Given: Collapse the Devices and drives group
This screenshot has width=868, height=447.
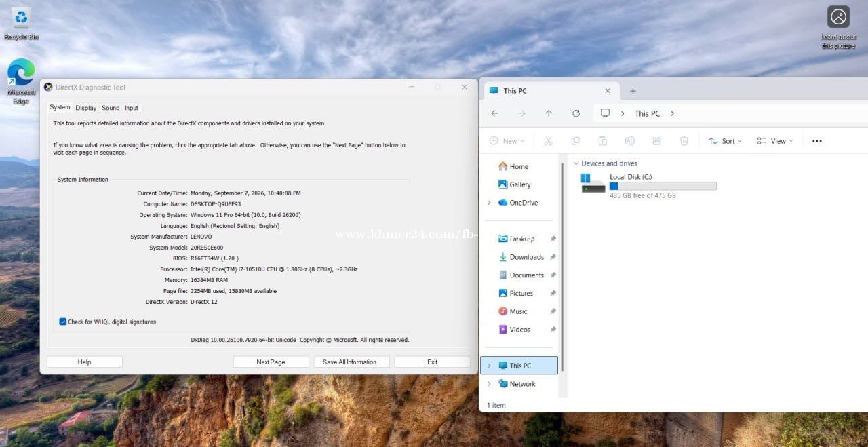Looking at the screenshot, I should 576,163.
